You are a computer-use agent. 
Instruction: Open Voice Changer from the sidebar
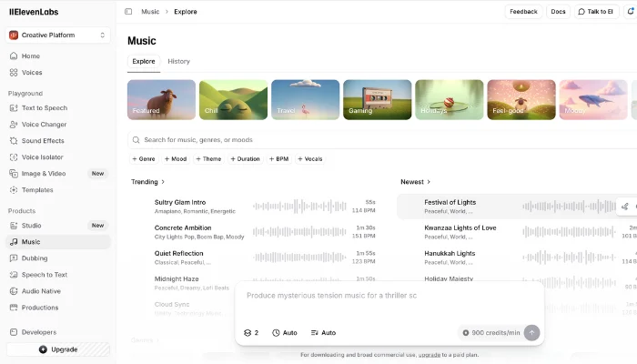[x=44, y=125]
